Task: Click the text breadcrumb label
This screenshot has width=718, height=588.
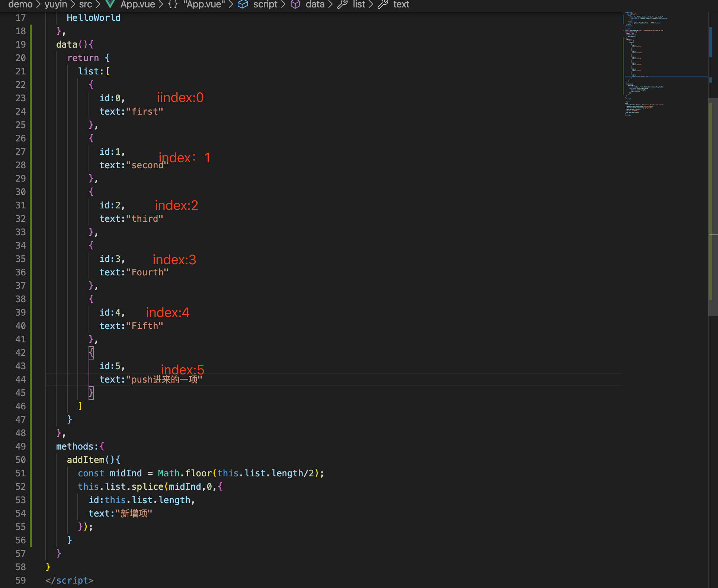Action: [x=401, y=4]
